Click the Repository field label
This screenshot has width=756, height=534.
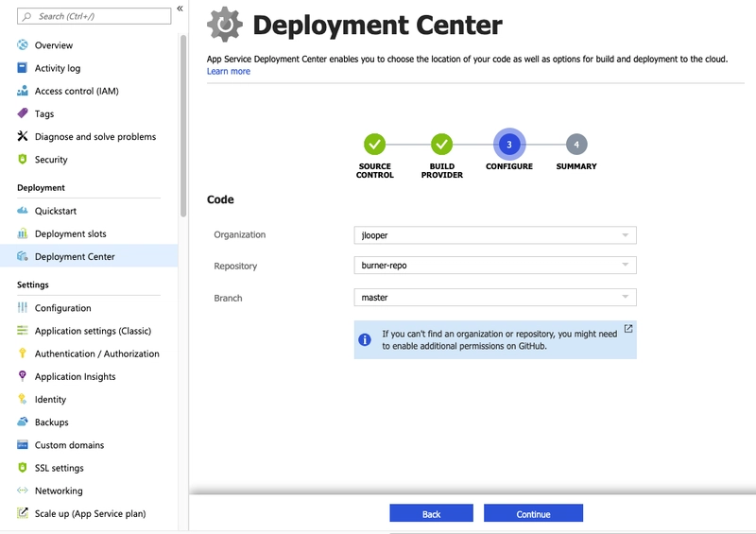[x=235, y=266]
